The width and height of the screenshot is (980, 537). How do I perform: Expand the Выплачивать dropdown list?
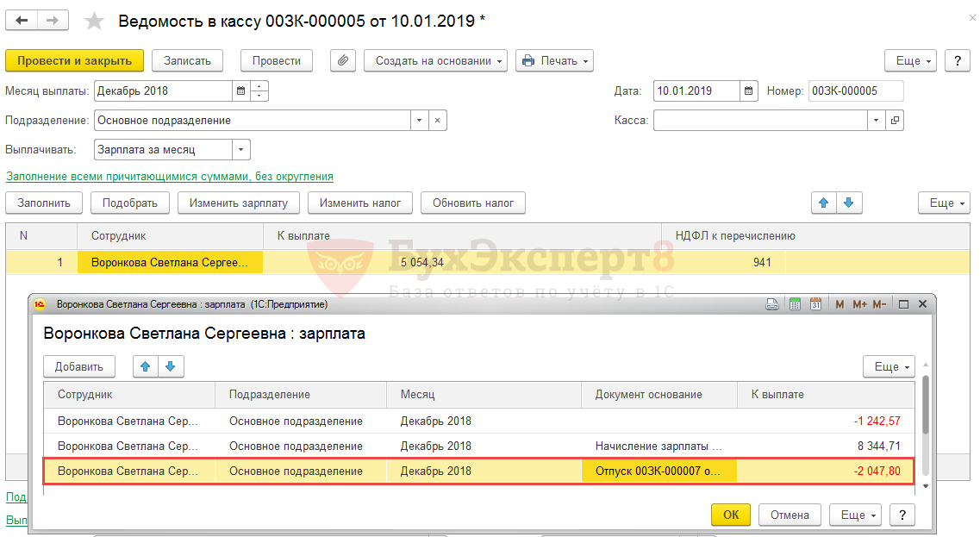240,149
